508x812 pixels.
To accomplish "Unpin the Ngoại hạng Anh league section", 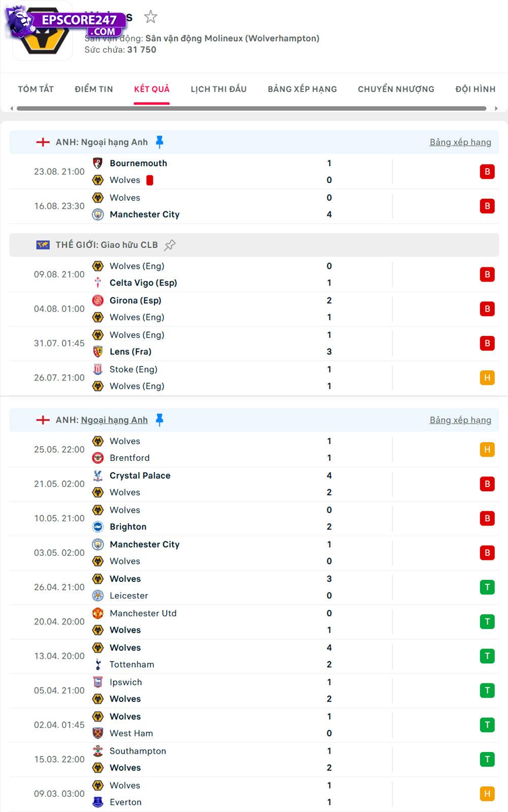I will coord(159,142).
